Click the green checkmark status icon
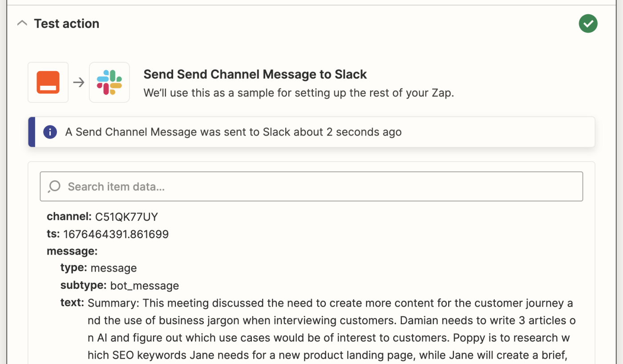The width and height of the screenshot is (623, 364). point(588,24)
